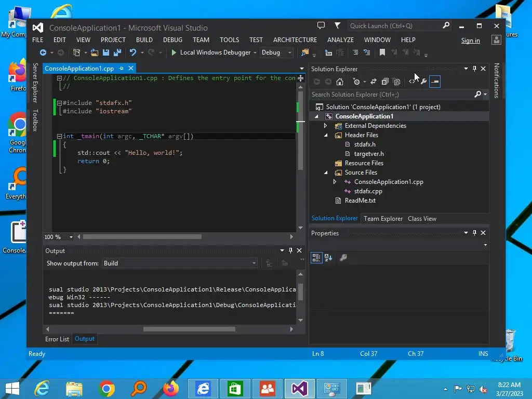532x399 pixels.
Task: Open the Toolbox side tab
Action: click(35, 121)
